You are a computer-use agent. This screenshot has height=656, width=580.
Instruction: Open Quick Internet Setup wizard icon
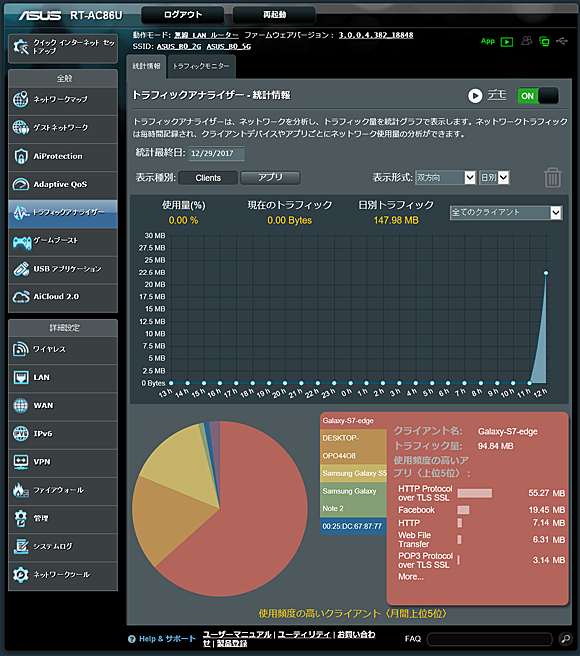[21, 47]
